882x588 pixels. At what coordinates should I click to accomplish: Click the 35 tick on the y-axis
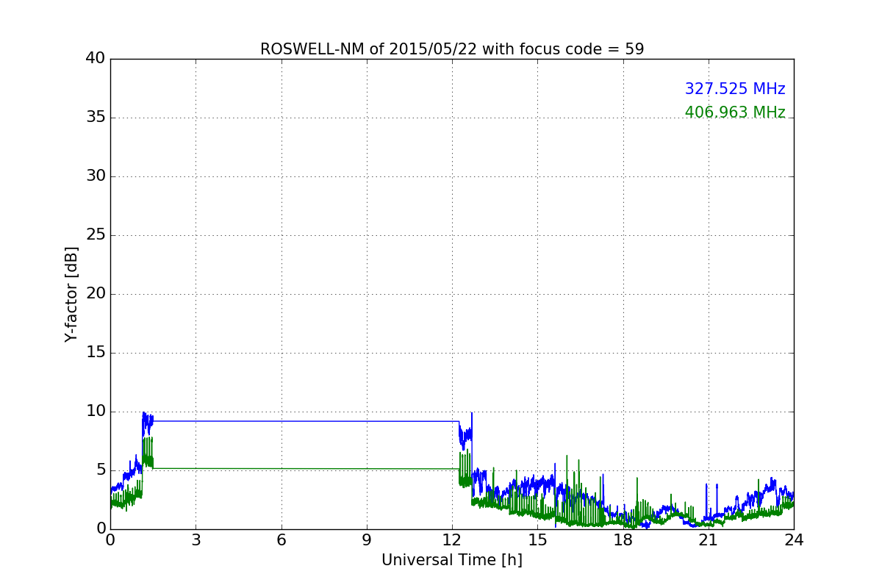[x=96, y=117]
